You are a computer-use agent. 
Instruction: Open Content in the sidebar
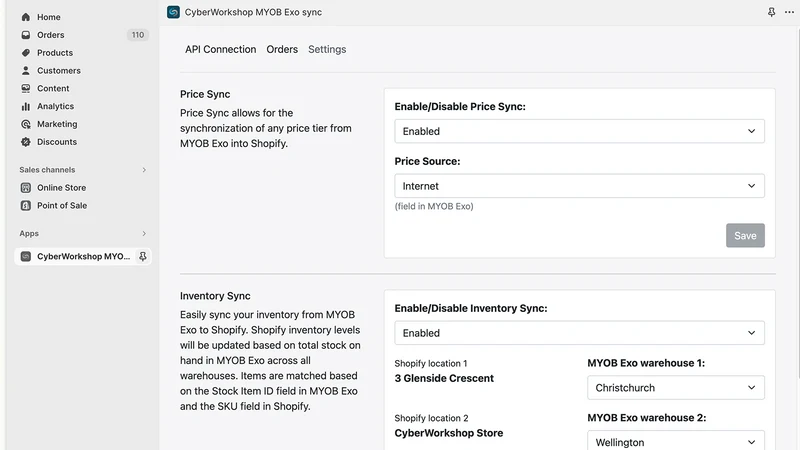click(x=53, y=88)
